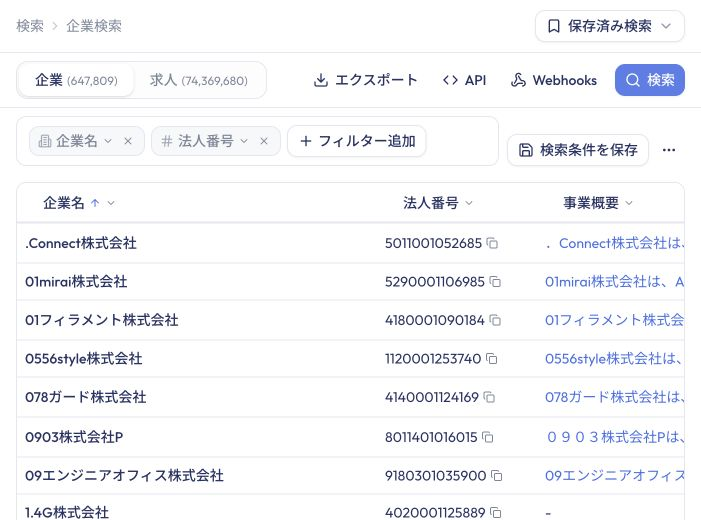Image resolution: width=701 pixels, height=520 pixels.
Task: Click the 企業検索 breadcrumb item
Action: 94,26
